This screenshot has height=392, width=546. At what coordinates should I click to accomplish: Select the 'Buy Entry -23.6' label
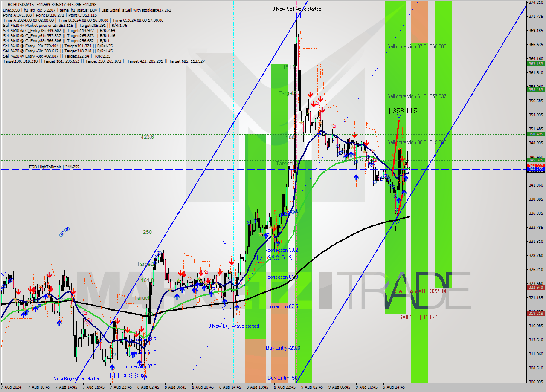pos(283,348)
